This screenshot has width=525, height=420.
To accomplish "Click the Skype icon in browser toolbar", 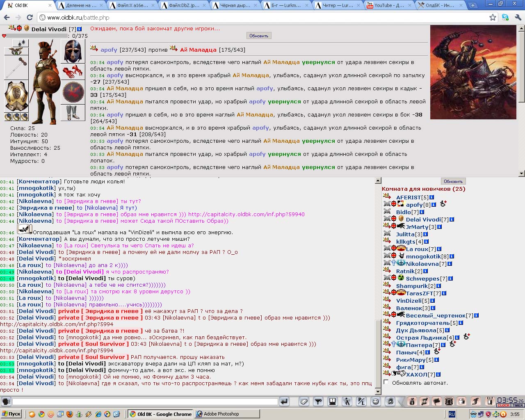I will [x=505, y=17].
